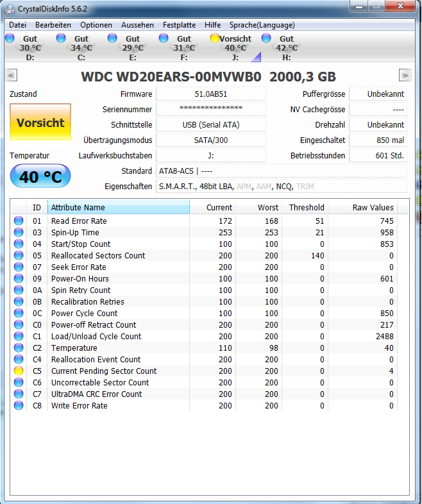Click status orb for UltraDMA CRC Error Count
Image resolution: width=422 pixels, height=504 pixels.
(x=19, y=394)
